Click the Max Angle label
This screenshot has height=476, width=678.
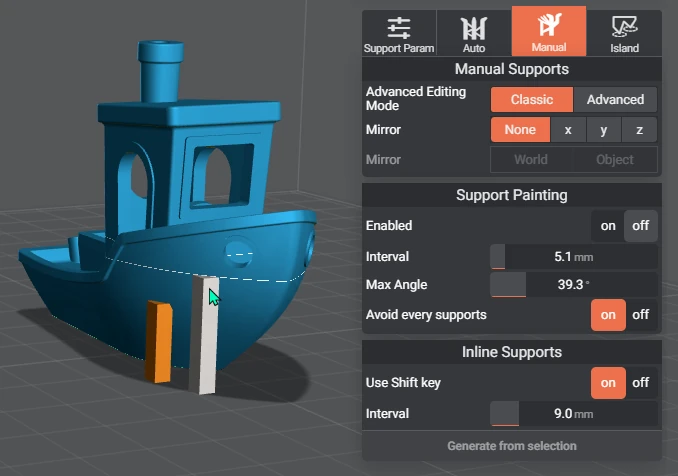click(x=397, y=284)
